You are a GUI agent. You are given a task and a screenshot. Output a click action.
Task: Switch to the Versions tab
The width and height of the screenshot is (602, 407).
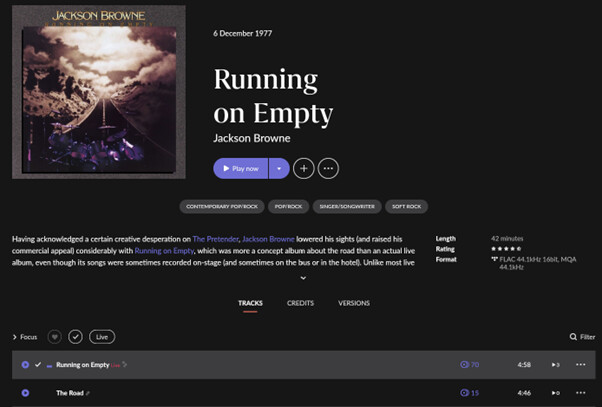354,303
